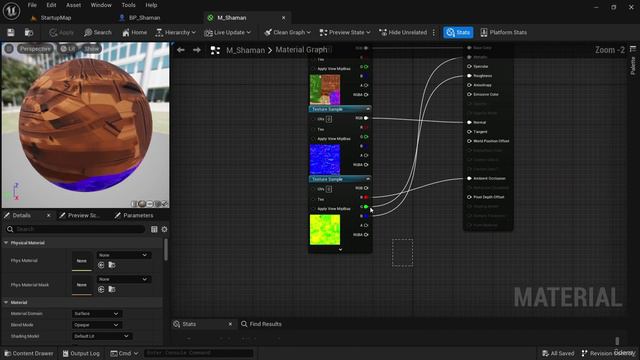Image resolution: width=640 pixels, height=360 pixels.
Task: Click the Save asset icon in the toolbar
Action: pos(11,32)
